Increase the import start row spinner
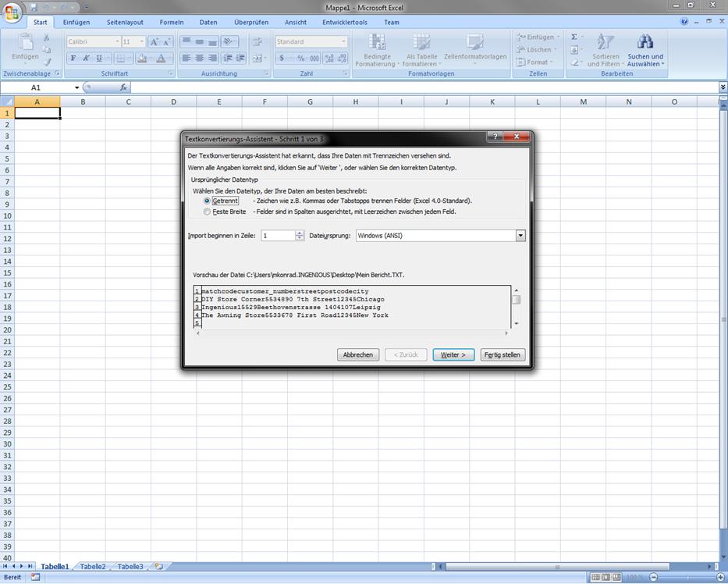Screen dimensions: 728x584 pos(300,233)
